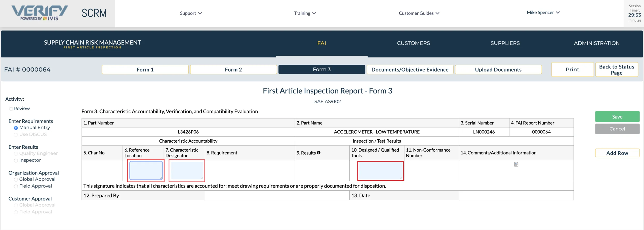
Task: Click the serial number LN000246 cell
Action: [484, 132]
